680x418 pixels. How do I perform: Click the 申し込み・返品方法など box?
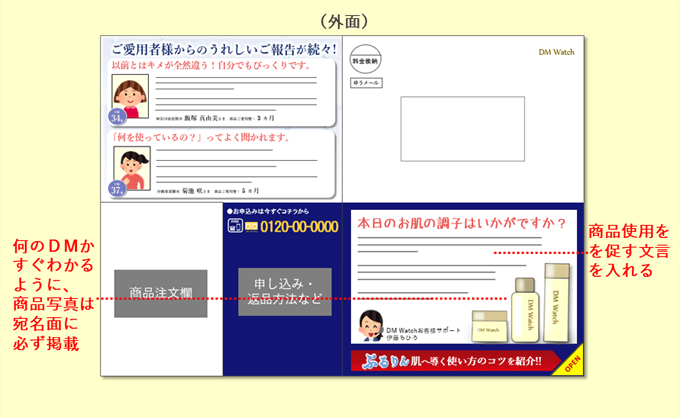click(284, 291)
